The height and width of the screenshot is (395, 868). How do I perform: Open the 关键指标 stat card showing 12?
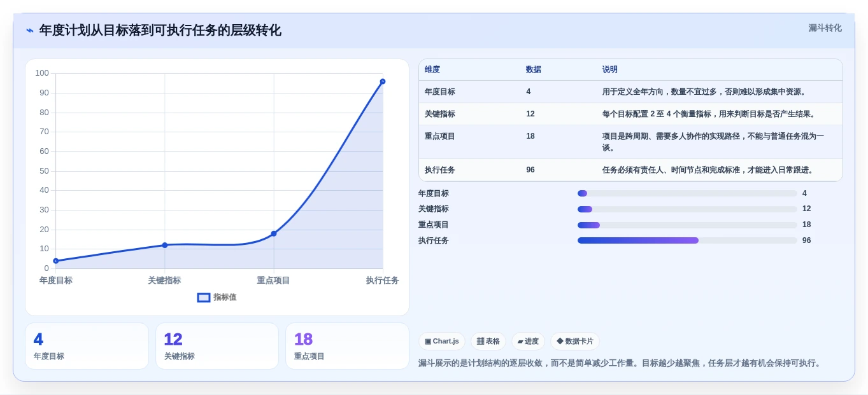[217, 346]
